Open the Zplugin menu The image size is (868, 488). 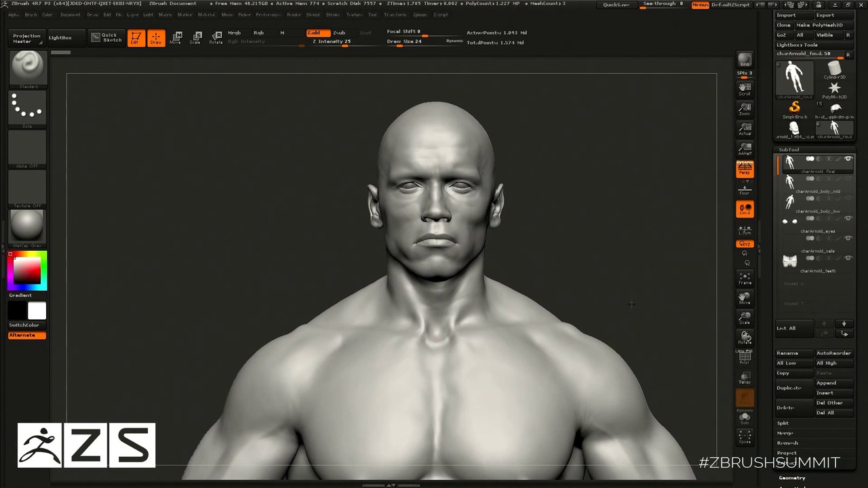(420, 14)
